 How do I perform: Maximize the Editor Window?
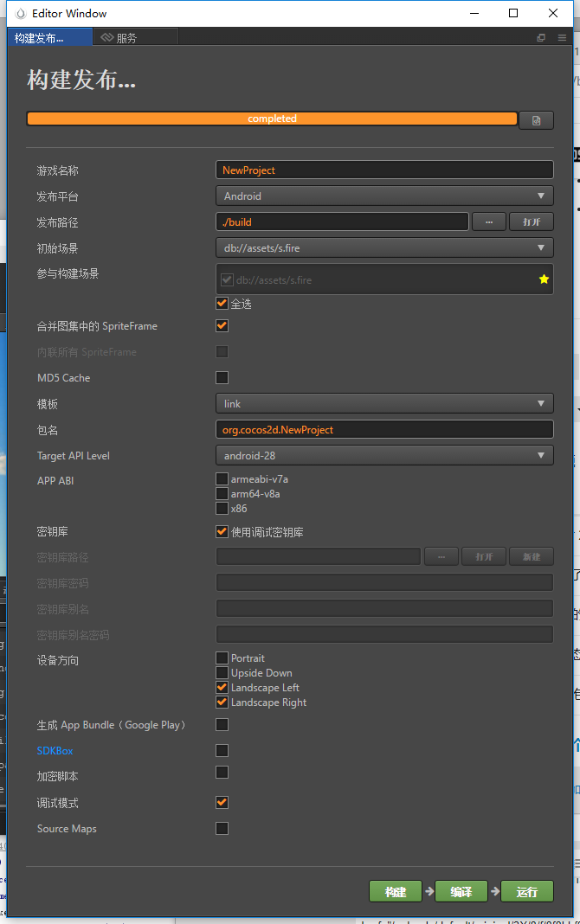pos(513,13)
